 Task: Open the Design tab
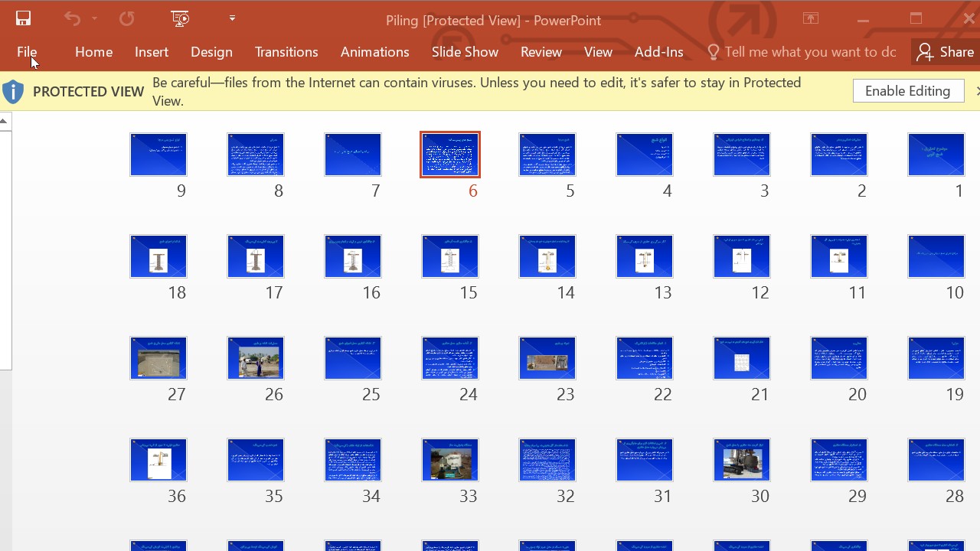click(x=211, y=52)
